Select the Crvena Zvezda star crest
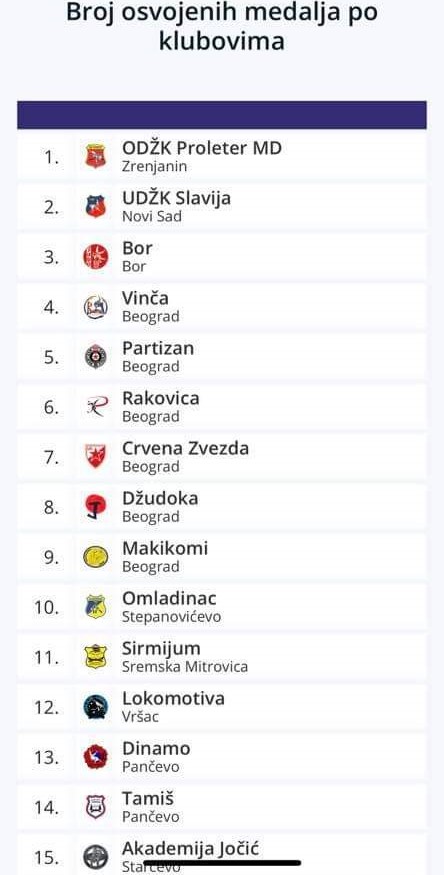 [x=95, y=456]
